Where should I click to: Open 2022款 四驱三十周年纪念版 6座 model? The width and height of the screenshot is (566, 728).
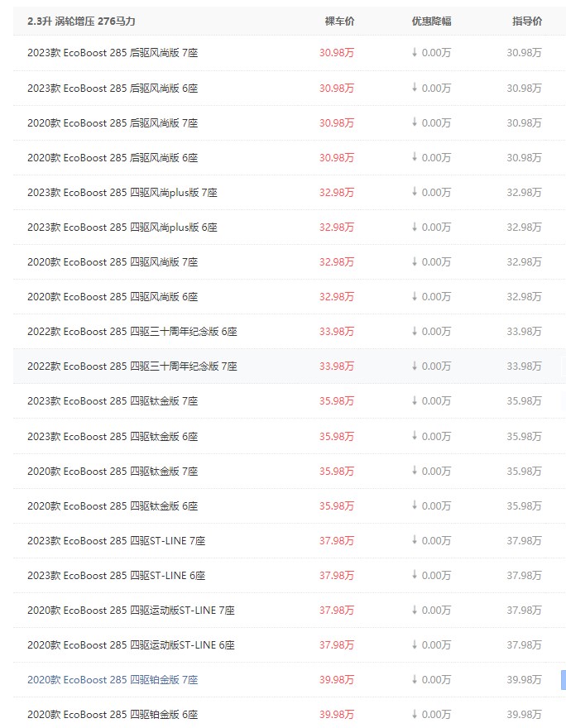click(x=132, y=332)
